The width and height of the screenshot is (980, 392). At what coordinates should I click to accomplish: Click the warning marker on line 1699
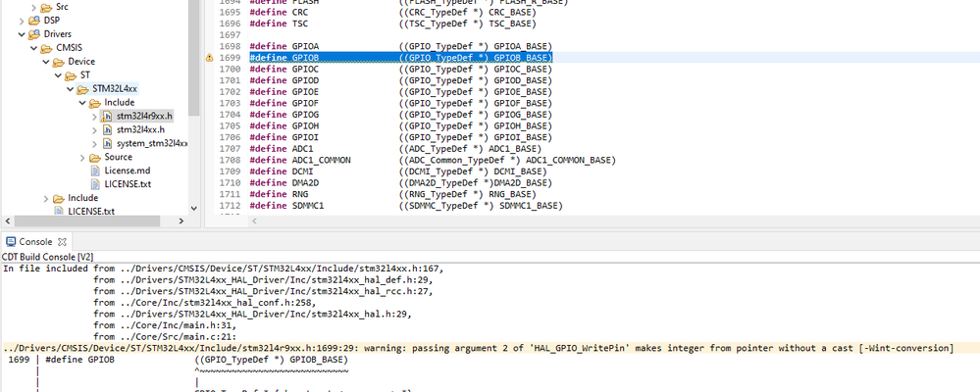pyautogui.click(x=209, y=58)
